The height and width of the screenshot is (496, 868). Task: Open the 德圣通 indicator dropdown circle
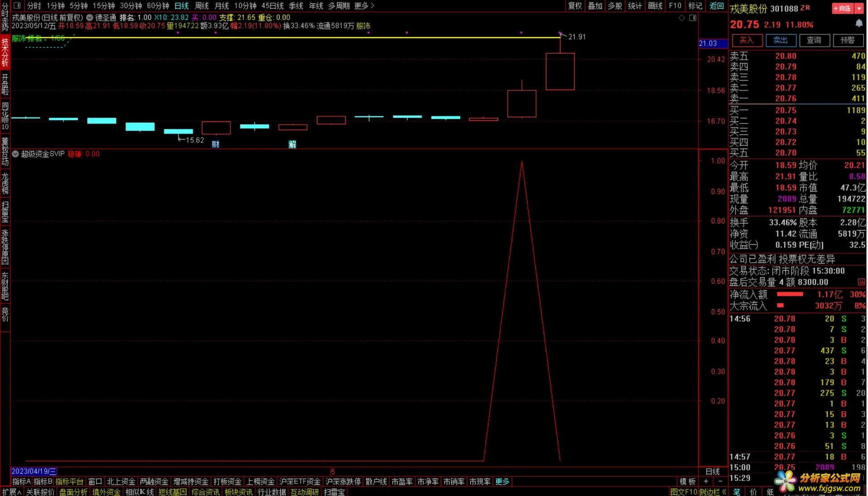point(90,18)
